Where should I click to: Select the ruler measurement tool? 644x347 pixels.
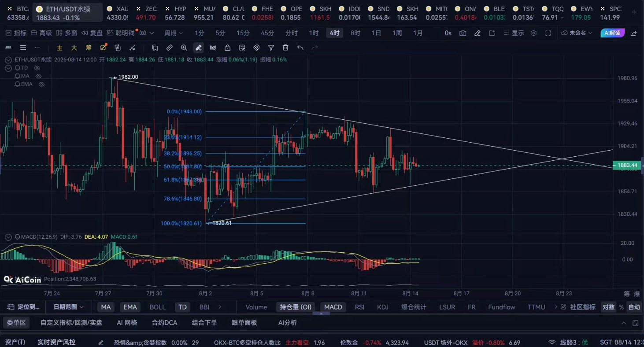coord(169,48)
